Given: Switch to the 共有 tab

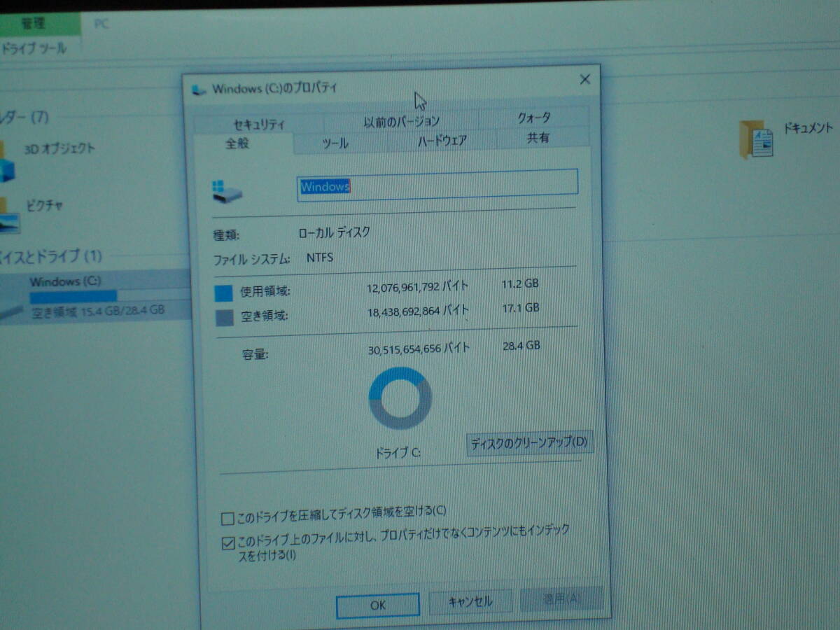Looking at the screenshot, I should coord(538,138).
